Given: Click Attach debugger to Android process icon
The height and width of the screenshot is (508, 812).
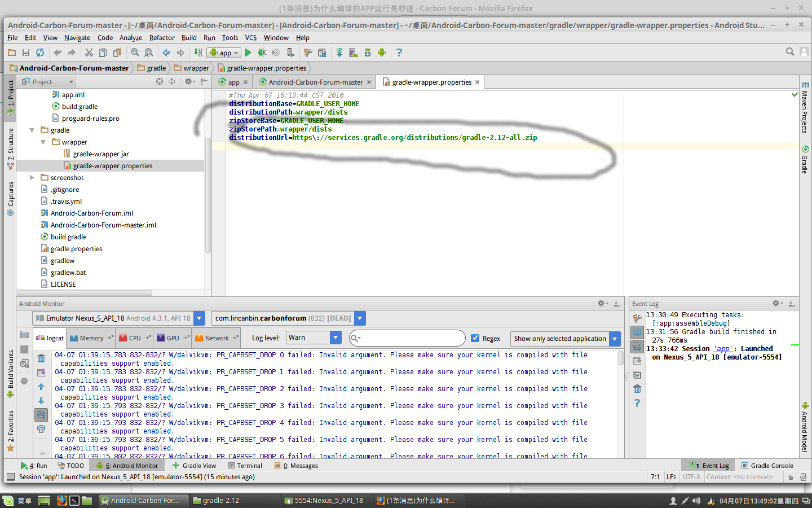Looking at the screenshot, I should [x=290, y=52].
